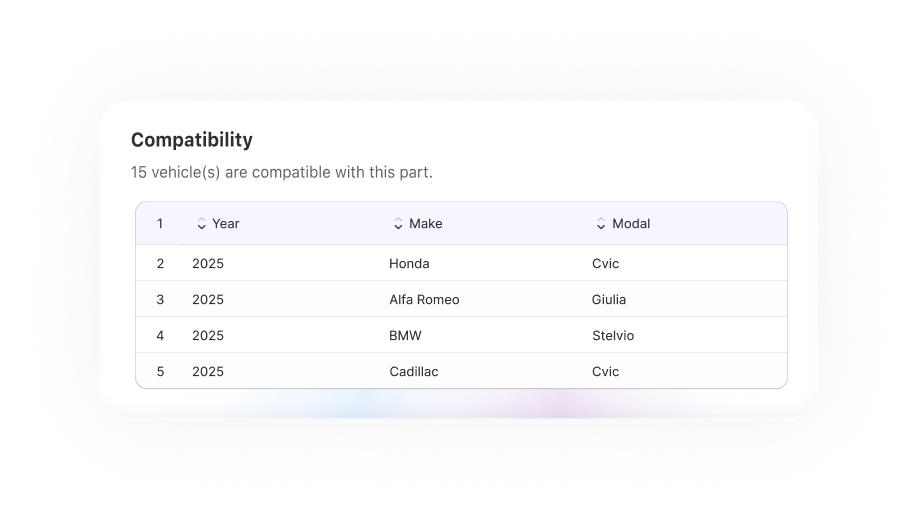
Task: Click the sort icon beside Year
Action: 201,224
